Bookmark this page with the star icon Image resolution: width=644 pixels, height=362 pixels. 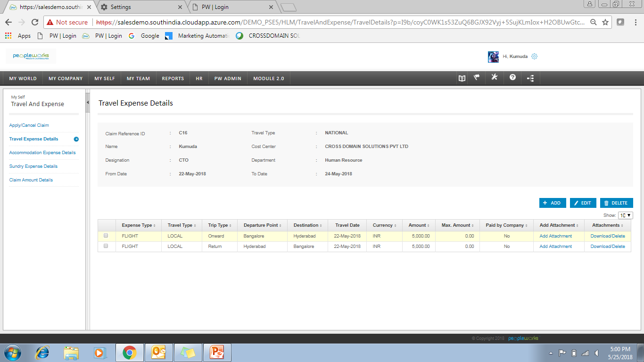coord(605,22)
